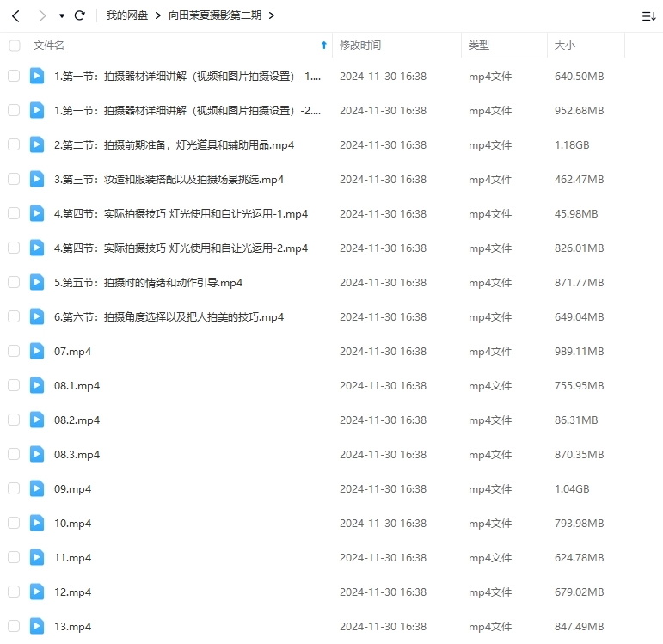Toggle the select-all checkbox in header
The height and width of the screenshot is (644, 663).
(x=15, y=46)
